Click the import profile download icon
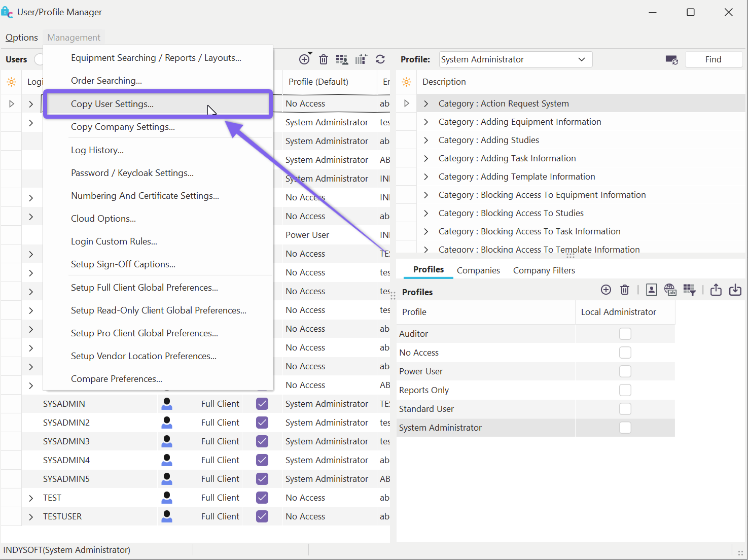The height and width of the screenshot is (560, 748). pyautogui.click(x=735, y=290)
